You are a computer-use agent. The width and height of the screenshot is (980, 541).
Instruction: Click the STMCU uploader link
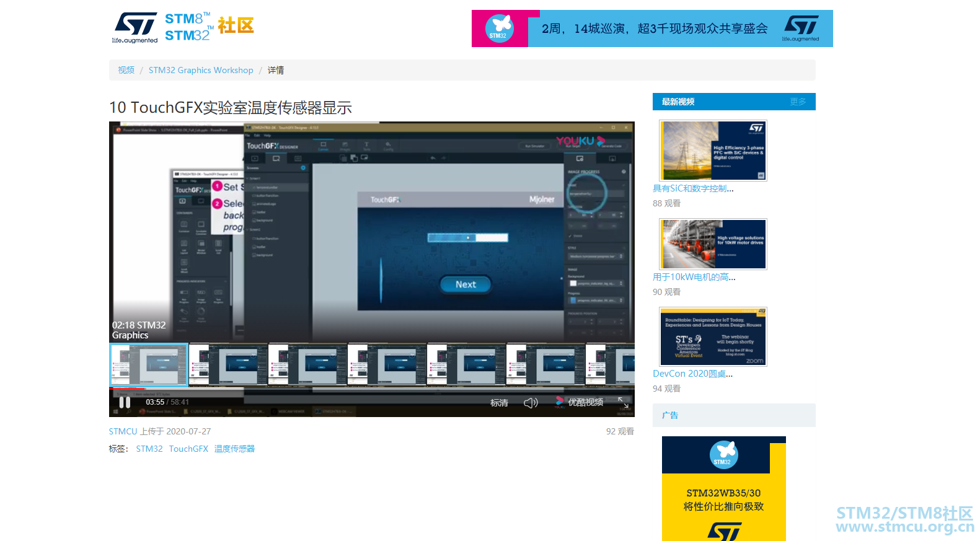point(123,431)
